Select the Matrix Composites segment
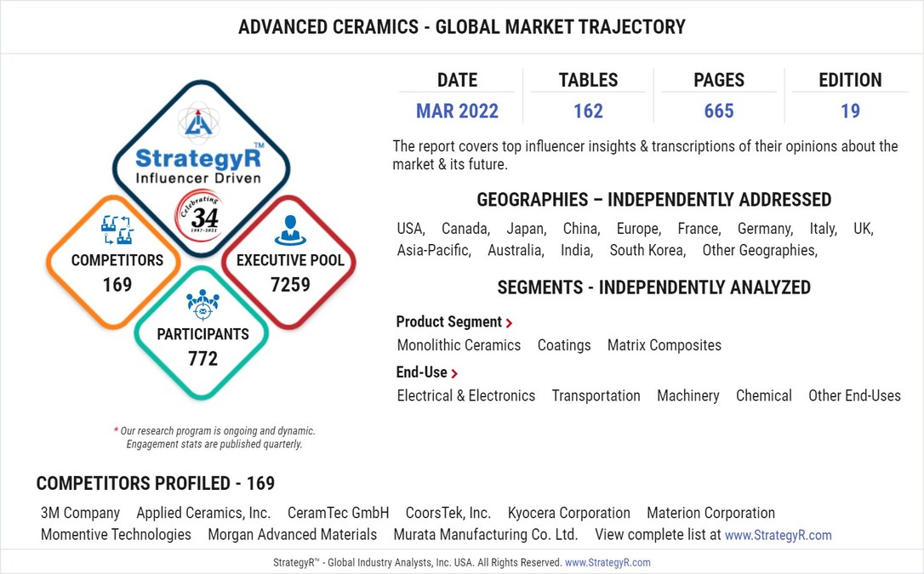Screen dimensions: 924x574 click(664, 345)
